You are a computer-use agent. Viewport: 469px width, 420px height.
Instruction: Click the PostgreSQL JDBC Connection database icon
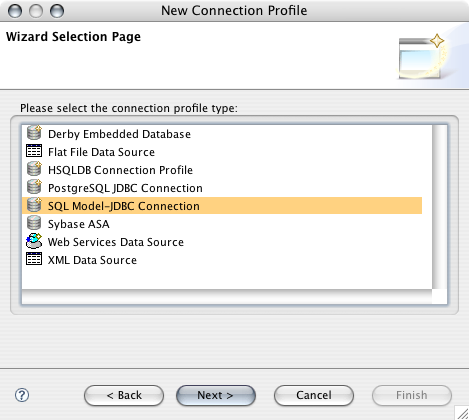tap(34, 187)
